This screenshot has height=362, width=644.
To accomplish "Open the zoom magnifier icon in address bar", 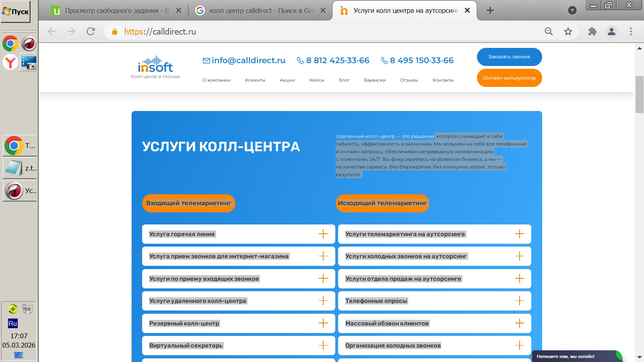I will click(x=549, y=31).
